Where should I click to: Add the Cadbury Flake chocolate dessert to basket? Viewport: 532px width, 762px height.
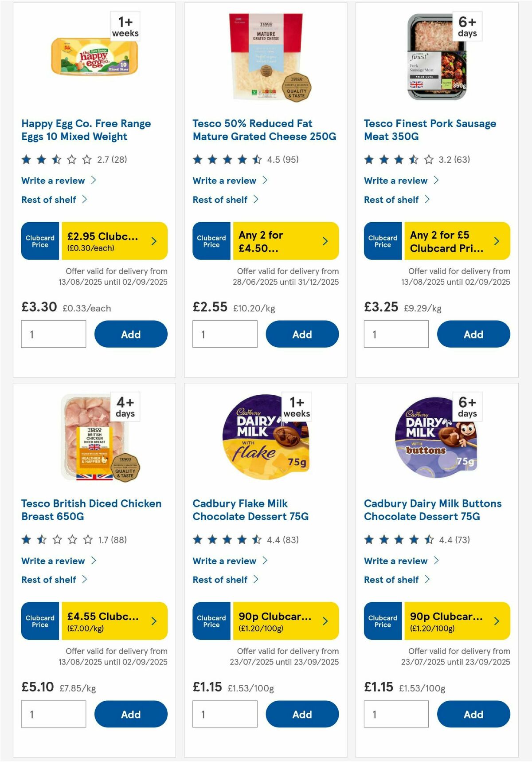click(x=302, y=714)
